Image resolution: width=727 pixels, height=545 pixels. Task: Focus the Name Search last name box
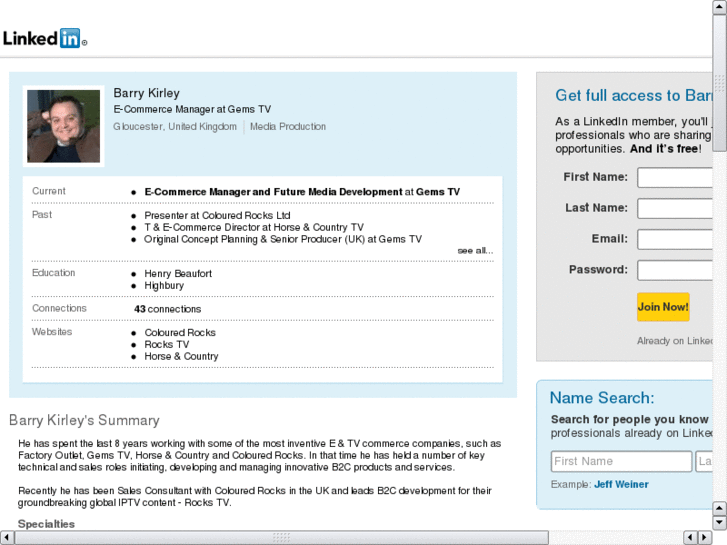pyautogui.click(x=704, y=462)
